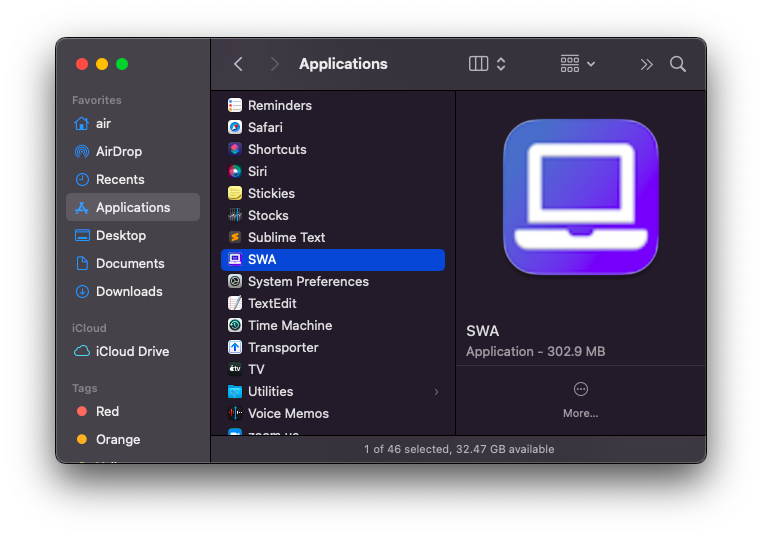
Task: Open Documents in the sidebar
Action: point(133,263)
